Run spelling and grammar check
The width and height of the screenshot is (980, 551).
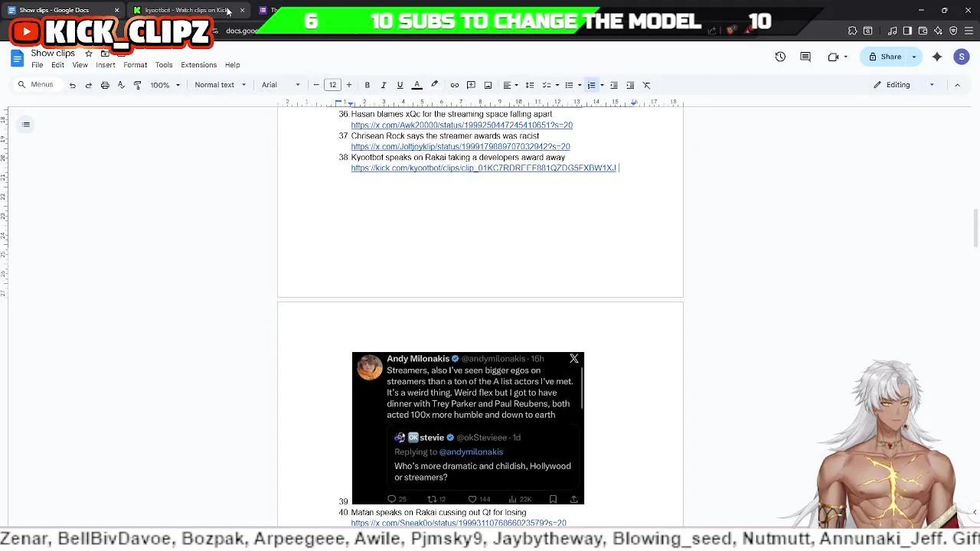121,85
